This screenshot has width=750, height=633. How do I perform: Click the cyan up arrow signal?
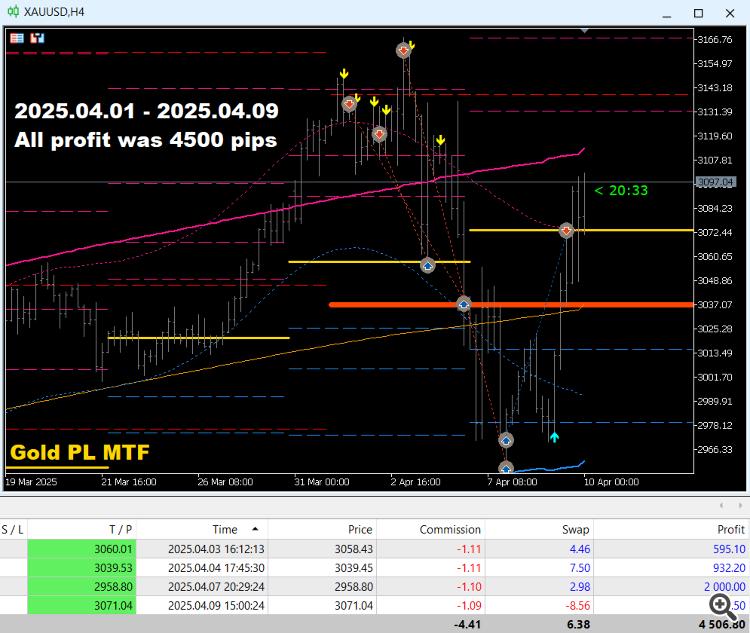(x=554, y=437)
